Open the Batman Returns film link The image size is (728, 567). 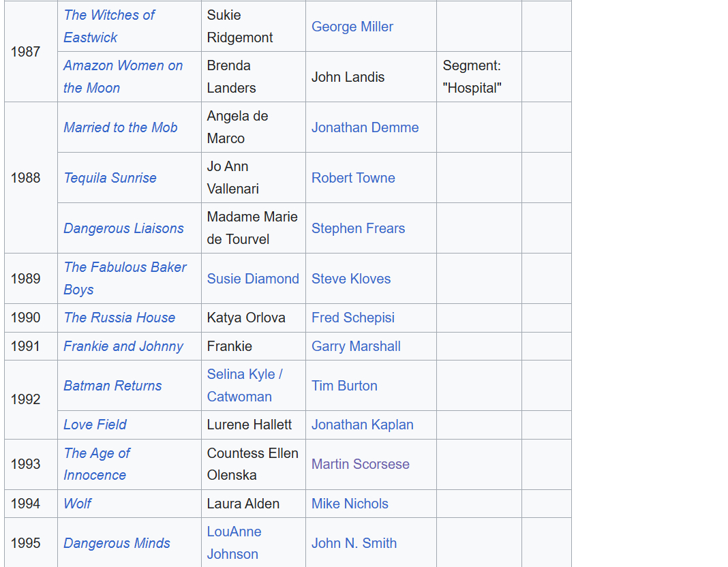112,386
